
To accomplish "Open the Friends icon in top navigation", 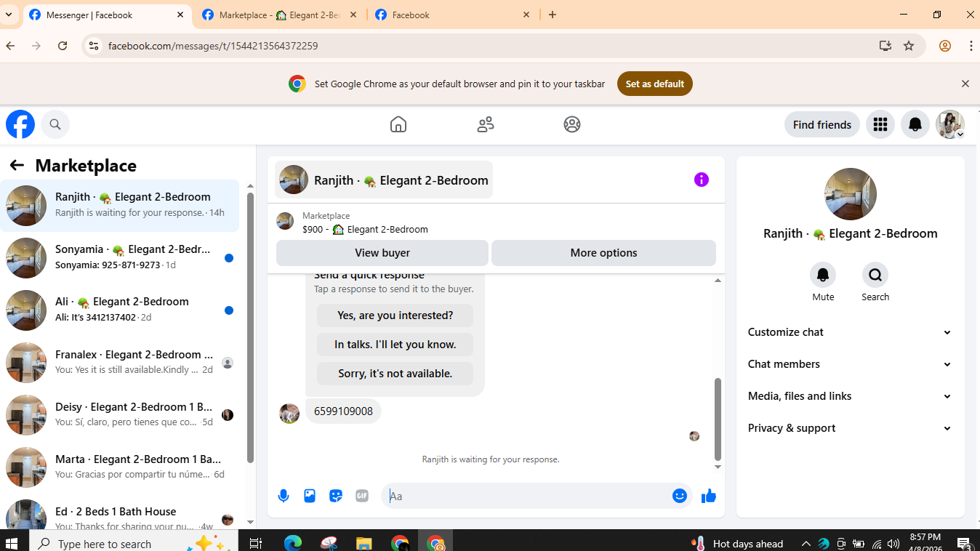I will tap(486, 124).
